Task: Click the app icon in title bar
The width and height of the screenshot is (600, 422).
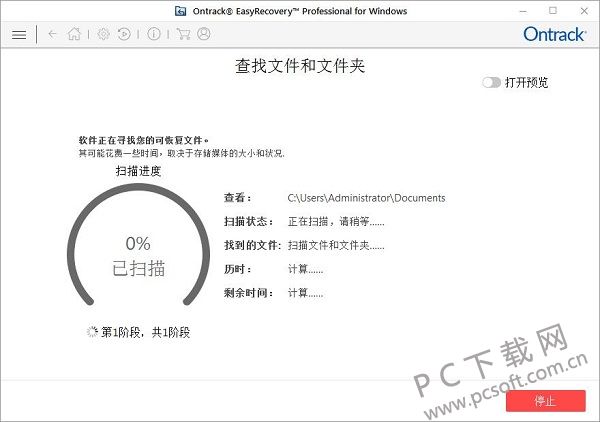Action: point(180,11)
